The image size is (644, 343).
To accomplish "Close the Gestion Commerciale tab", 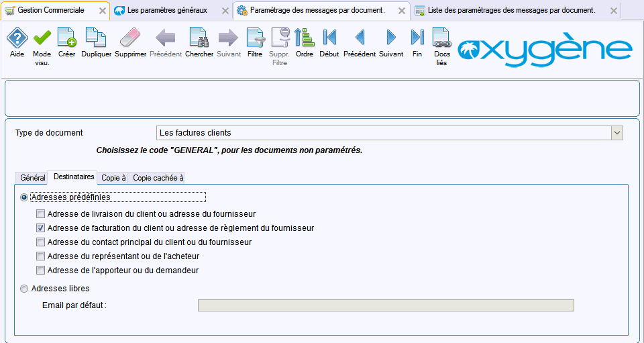I will [102, 11].
